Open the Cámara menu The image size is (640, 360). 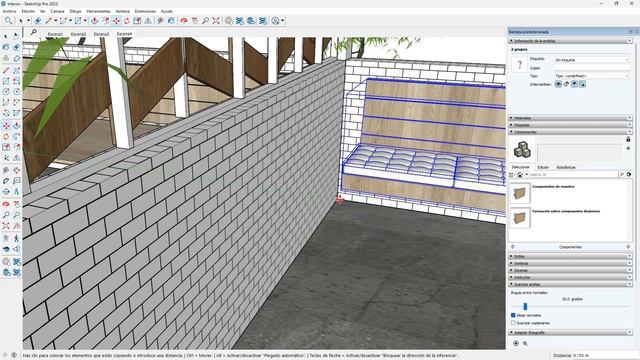tap(57, 11)
